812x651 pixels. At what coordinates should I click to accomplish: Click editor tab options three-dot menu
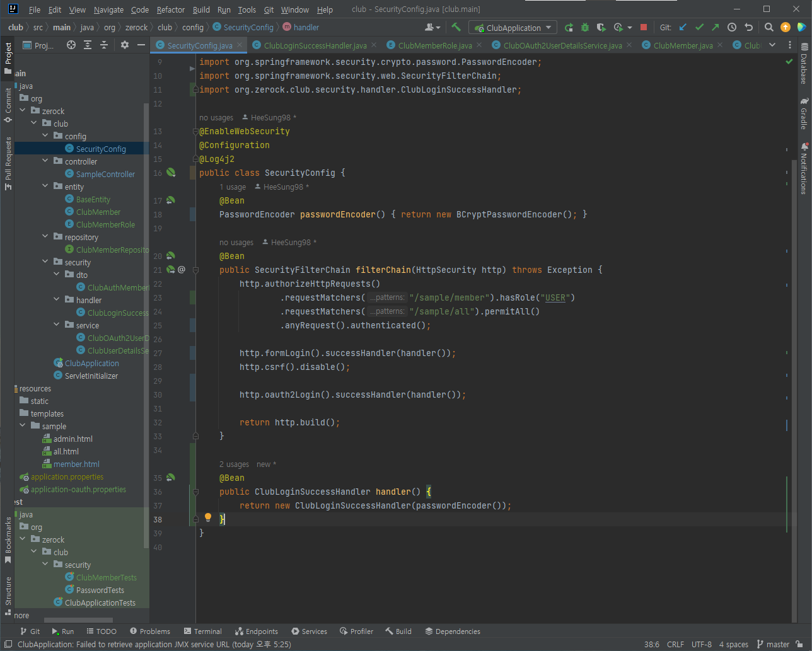789,45
